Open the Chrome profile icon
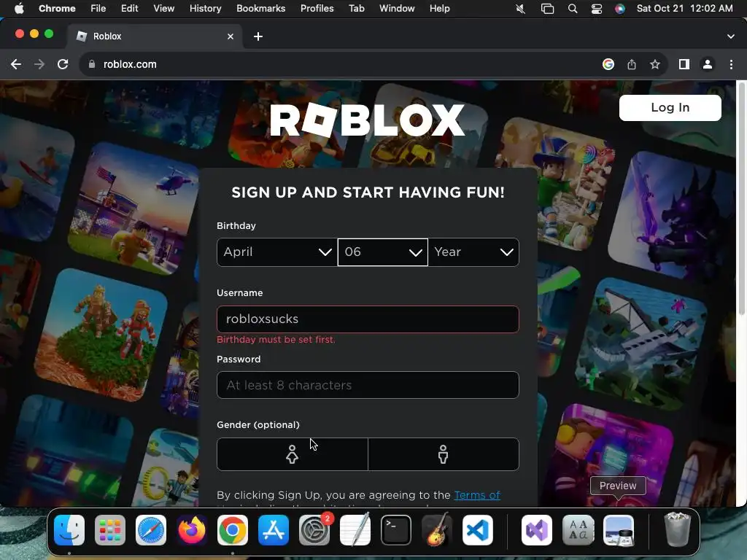This screenshot has width=747, height=560. (708, 64)
